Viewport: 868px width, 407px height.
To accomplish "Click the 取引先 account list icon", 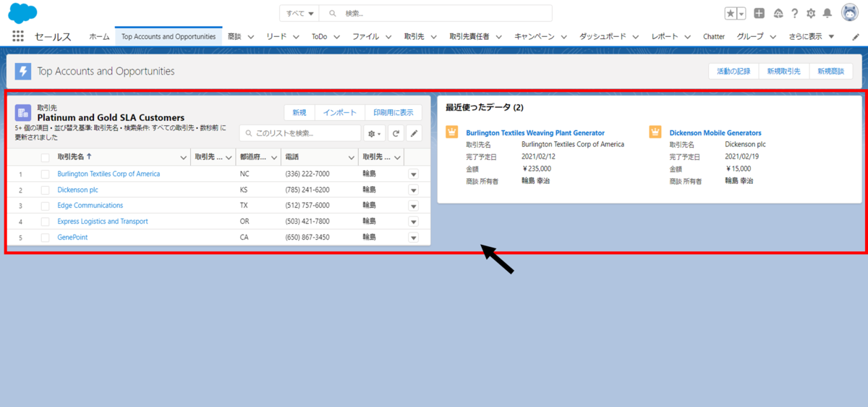I will 23,112.
